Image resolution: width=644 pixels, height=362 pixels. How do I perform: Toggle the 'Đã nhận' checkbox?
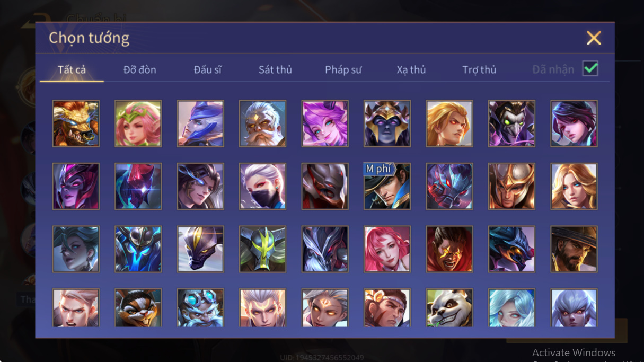pos(590,69)
